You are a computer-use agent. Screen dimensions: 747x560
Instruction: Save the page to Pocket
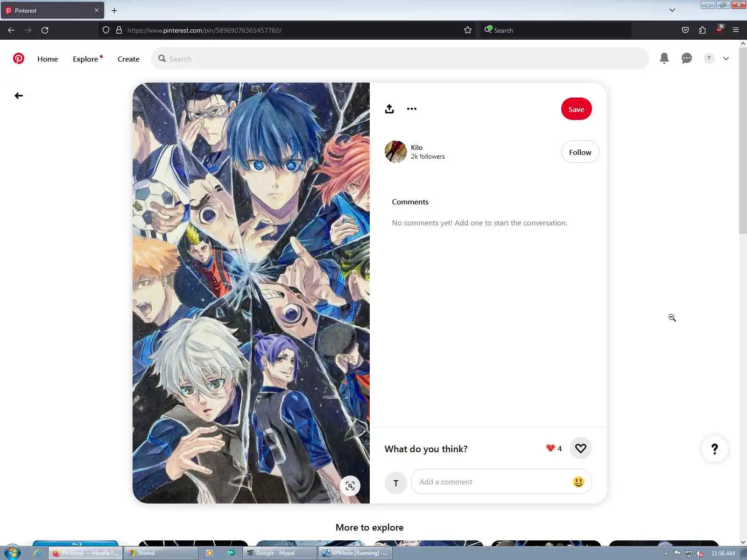(685, 30)
